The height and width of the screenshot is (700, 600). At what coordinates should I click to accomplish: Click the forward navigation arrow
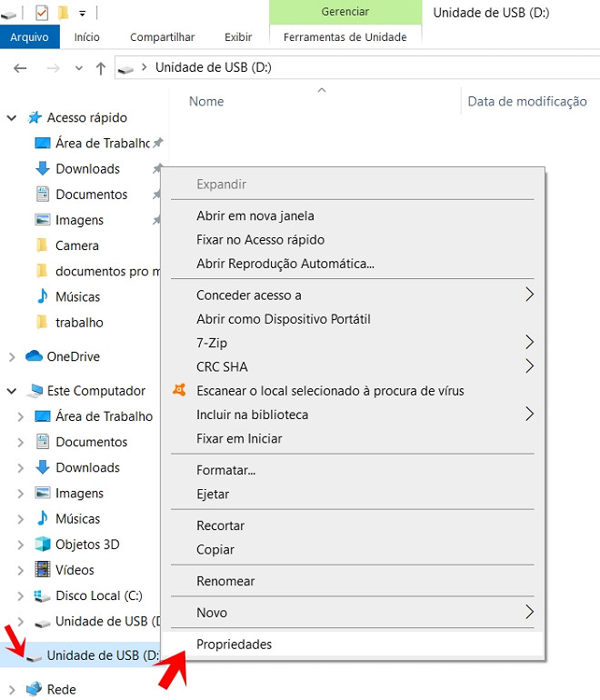(53, 68)
